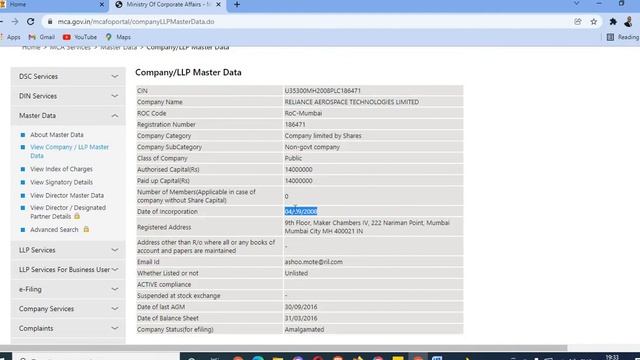The width and height of the screenshot is (640, 360).
Task: Click registration number 186471
Action: pos(295,124)
